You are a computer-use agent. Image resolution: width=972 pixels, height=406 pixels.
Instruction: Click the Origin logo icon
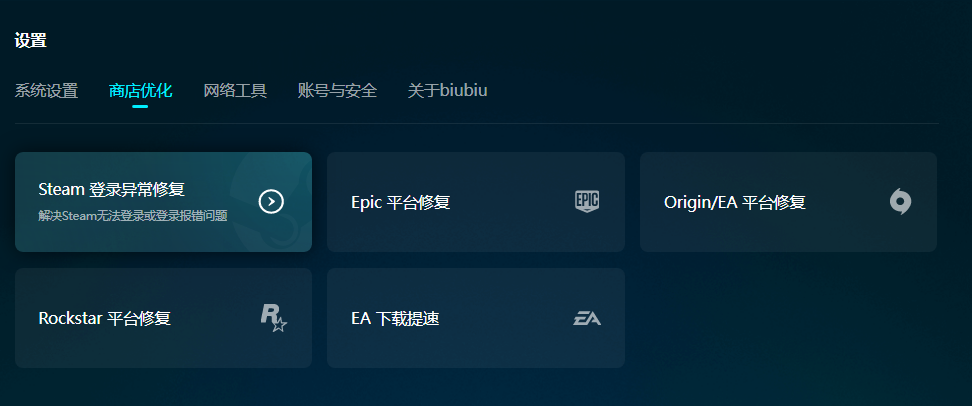(900, 202)
